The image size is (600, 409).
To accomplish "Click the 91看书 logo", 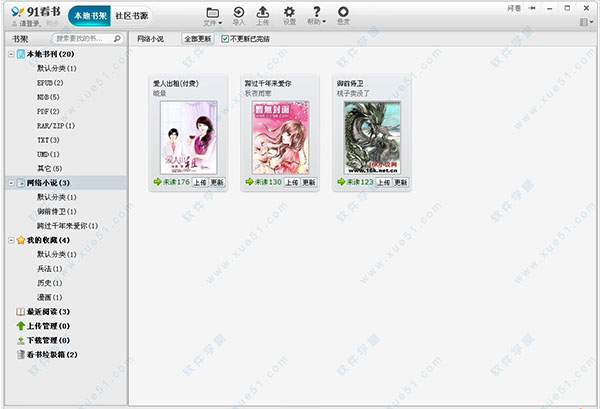I will pyautogui.click(x=36, y=12).
